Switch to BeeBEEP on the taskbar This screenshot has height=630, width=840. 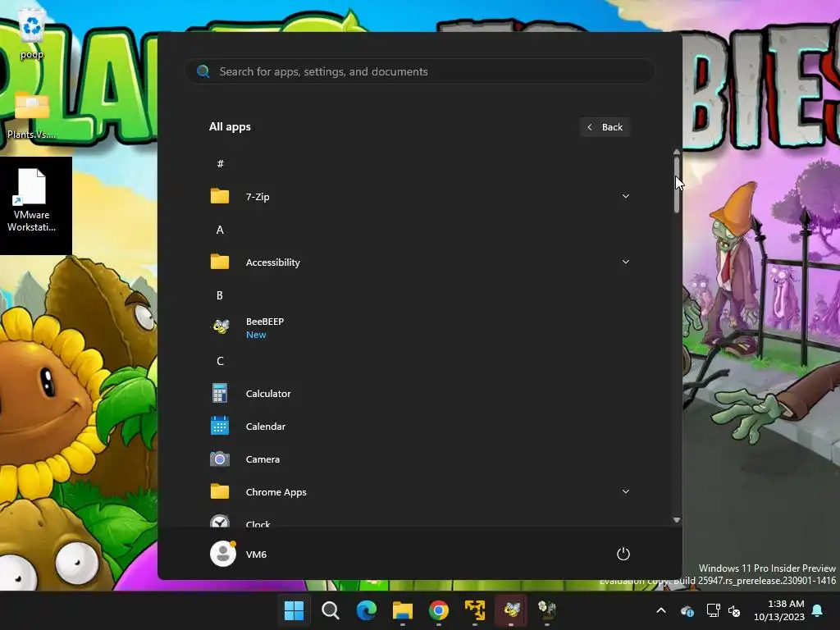pyautogui.click(x=511, y=610)
